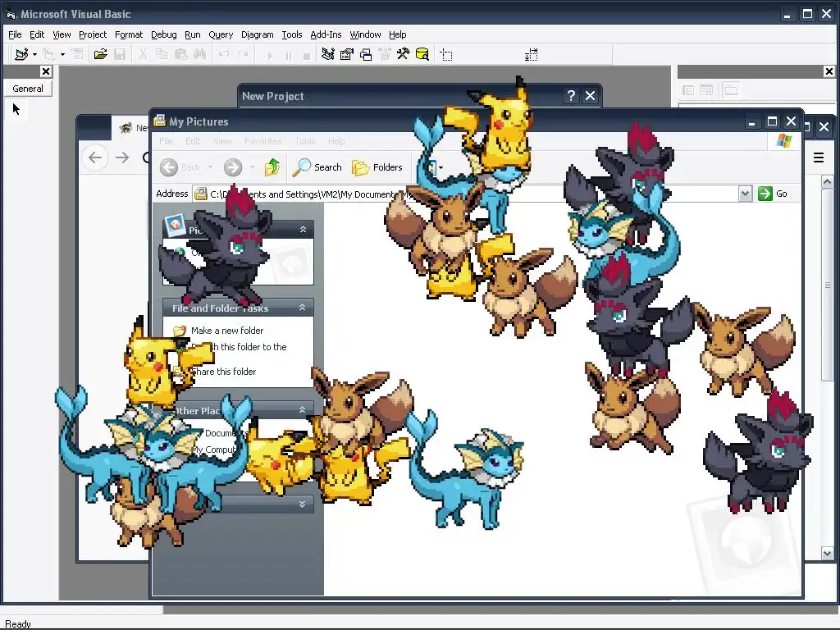The height and width of the screenshot is (630, 840).
Task: Click the Up folder icon in My Pictures
Action: point(272,167)
